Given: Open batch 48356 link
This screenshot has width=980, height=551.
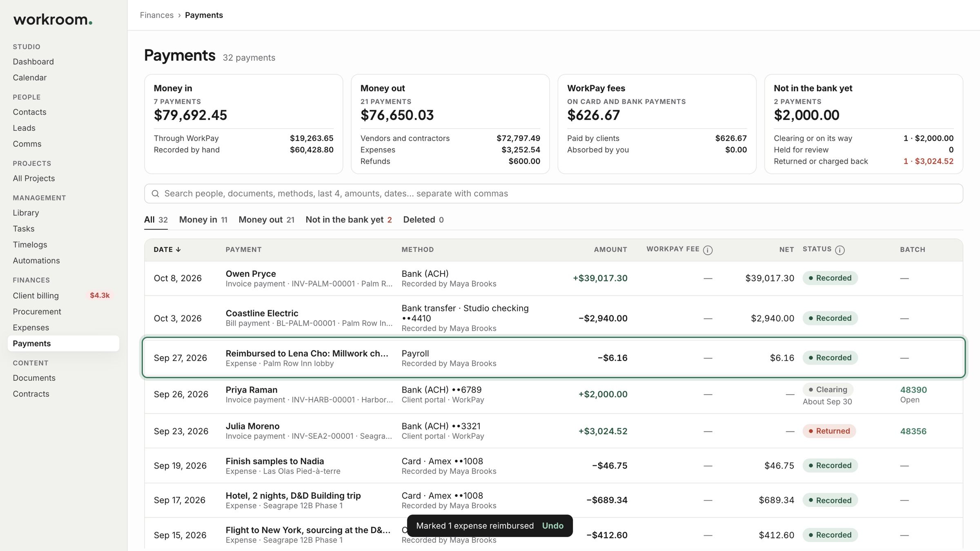Looking at the screenshot, I should pos(913,431).
